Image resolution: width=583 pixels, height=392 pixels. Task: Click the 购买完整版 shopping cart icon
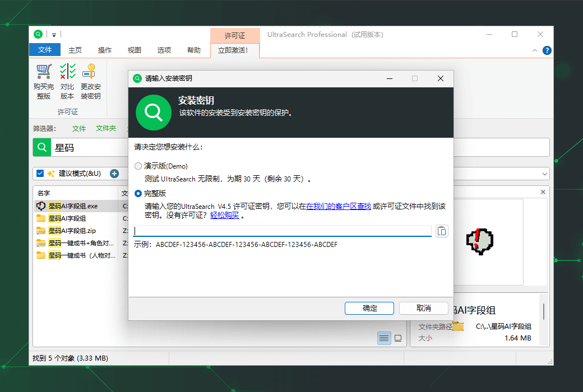(44, 71)
